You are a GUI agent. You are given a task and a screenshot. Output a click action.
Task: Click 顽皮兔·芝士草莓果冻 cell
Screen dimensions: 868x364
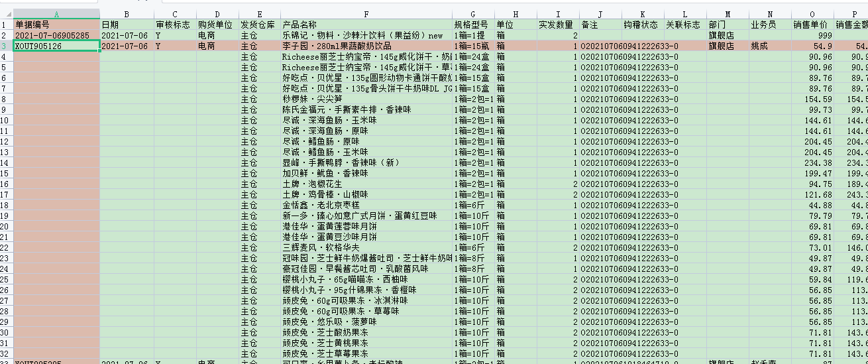pyautogui.click(x=366, y=353)
